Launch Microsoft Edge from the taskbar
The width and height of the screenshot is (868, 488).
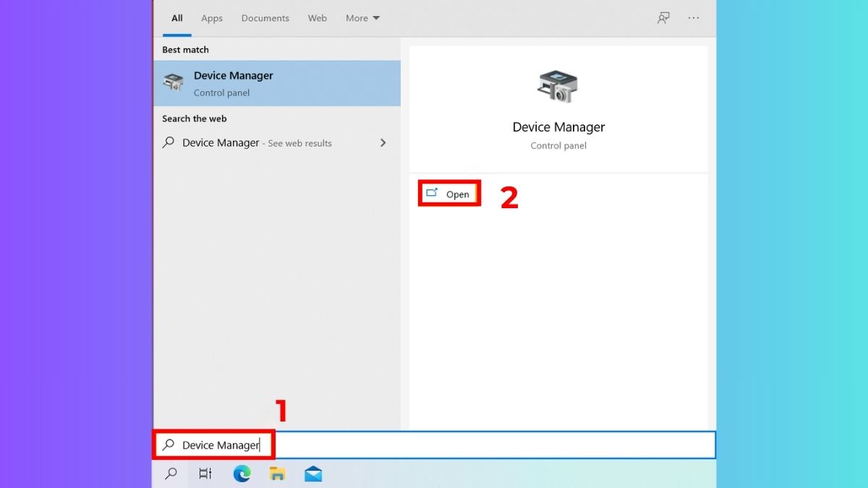pos(242,474)
